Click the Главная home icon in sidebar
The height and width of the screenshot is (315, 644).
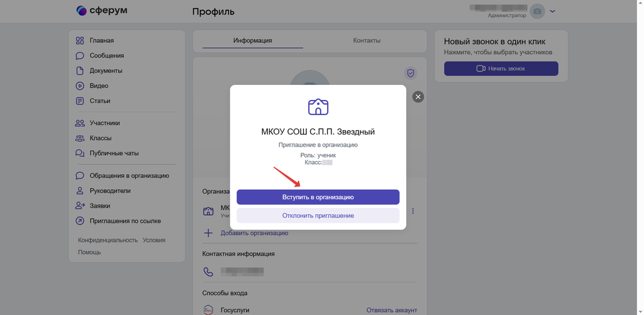[x=80, y=40]
